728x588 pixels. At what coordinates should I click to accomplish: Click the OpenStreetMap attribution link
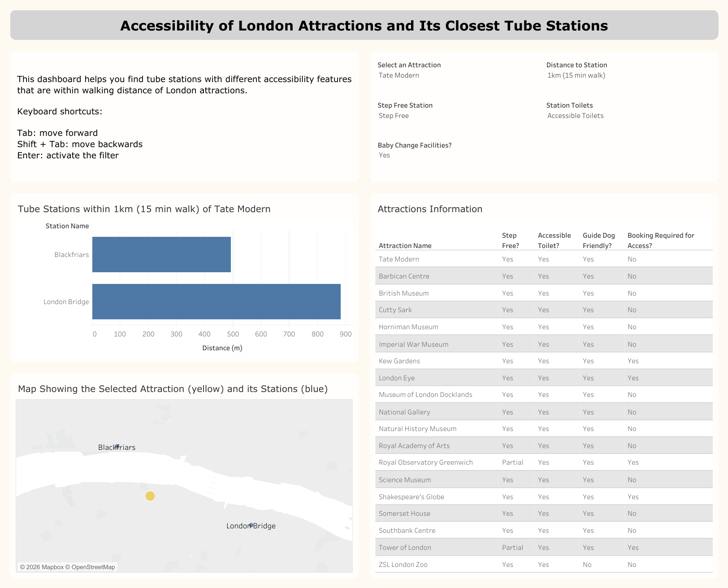93,567
